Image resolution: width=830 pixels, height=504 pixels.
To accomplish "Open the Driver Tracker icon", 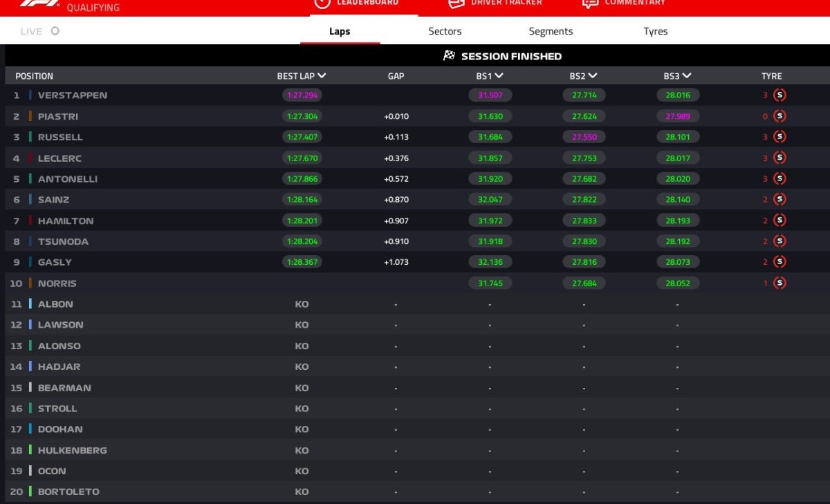I will pyautogui.click(x=456, y=3).
